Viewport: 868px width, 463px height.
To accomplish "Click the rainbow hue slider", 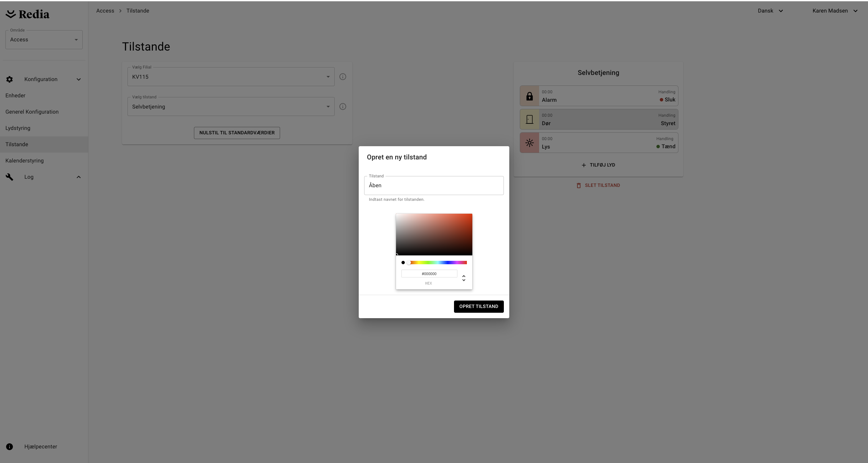I will (x=438, y=263).
